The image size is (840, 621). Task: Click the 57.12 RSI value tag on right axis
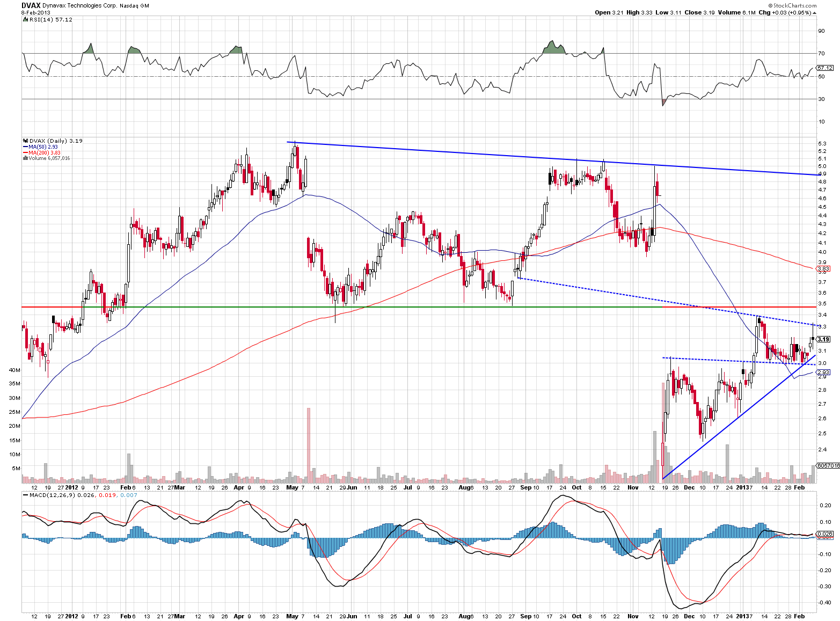pos(824,68)
